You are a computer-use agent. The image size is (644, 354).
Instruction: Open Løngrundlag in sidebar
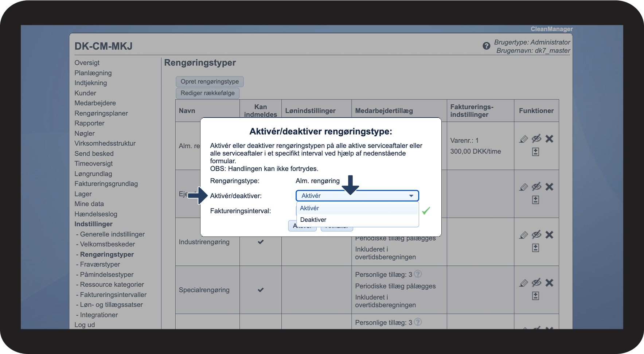tap(93, 174)
